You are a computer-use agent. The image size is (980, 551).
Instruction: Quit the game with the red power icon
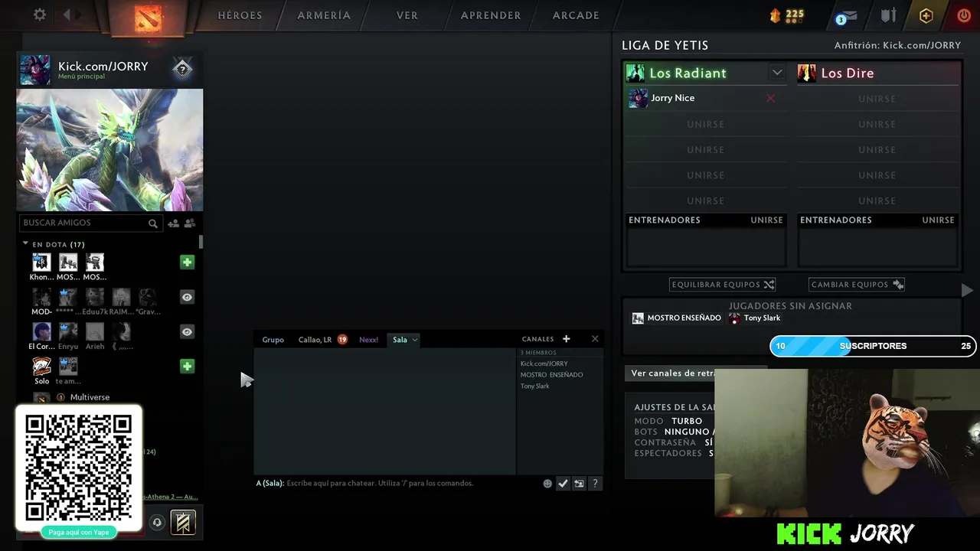pyautogui.click(x=963, y=15)
